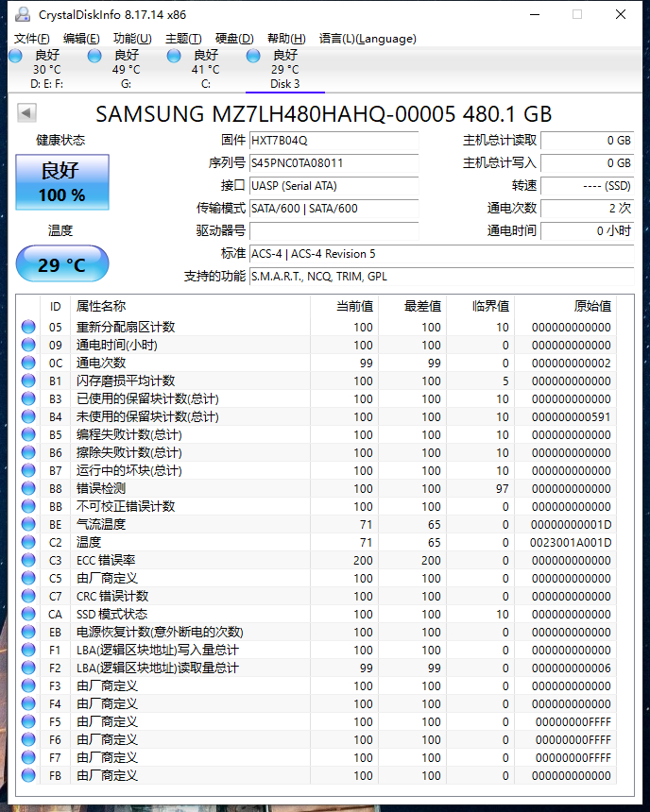Viewport: 650px width, 812px height.
Task: Open the 硬盘(D) menu
Action: (x=234, y=39)
